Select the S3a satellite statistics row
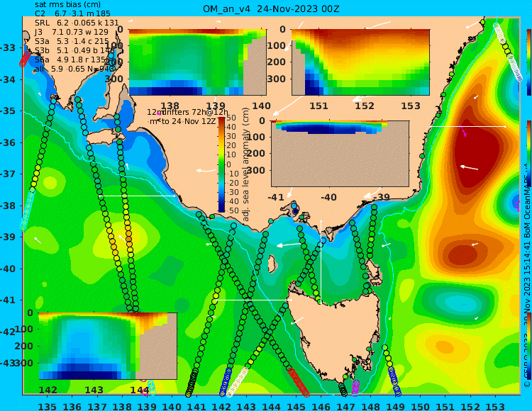 tap(72, 41)
